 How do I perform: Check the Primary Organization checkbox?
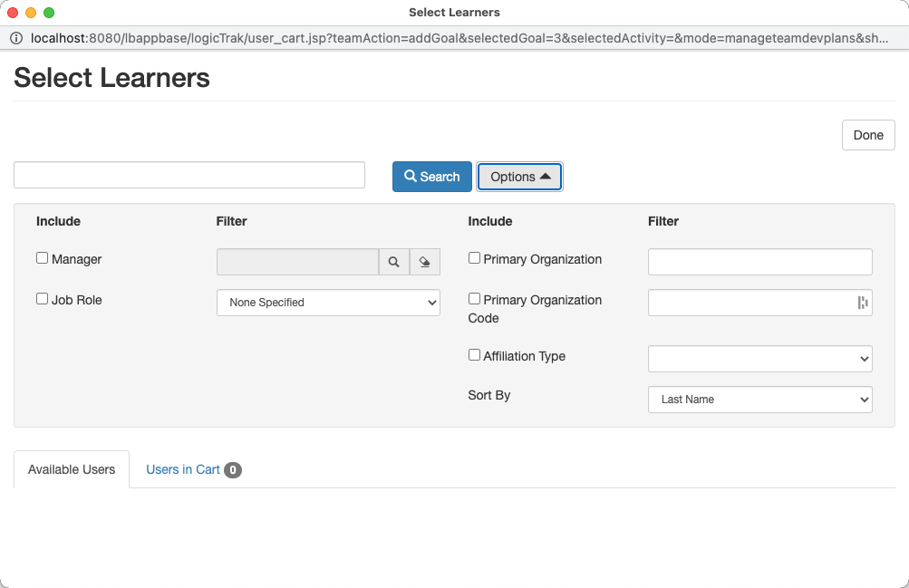474,258
